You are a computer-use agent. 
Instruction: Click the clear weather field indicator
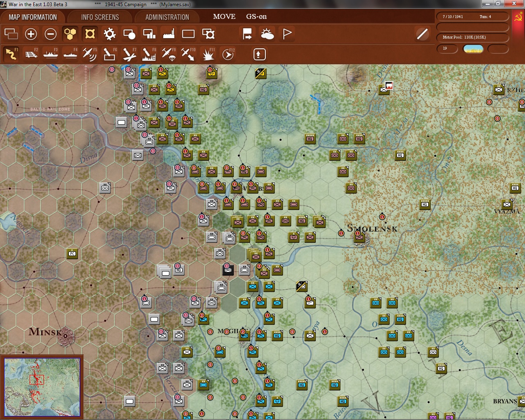click(473, 49)
